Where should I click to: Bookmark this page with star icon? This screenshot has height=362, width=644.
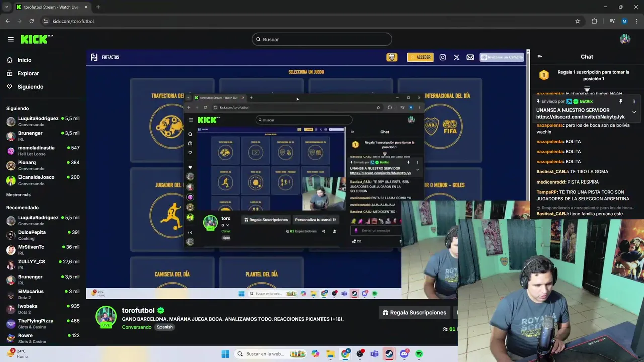tap(578, 21)
